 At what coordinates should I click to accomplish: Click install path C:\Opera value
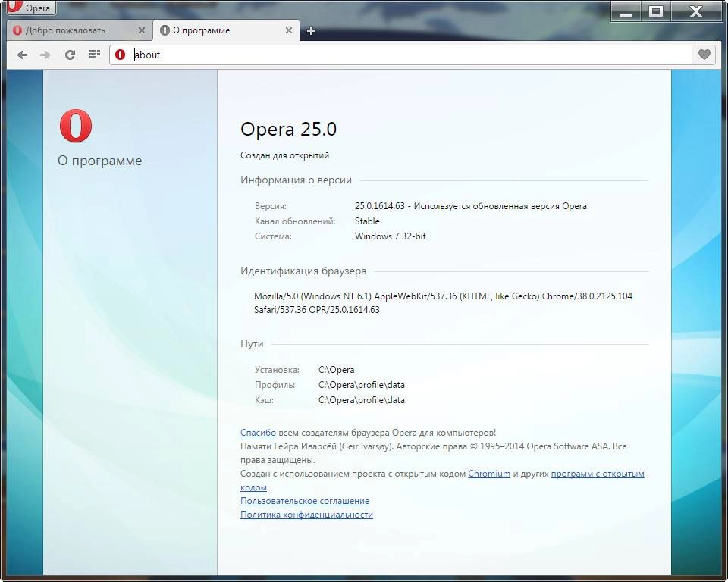coord(336,370)
